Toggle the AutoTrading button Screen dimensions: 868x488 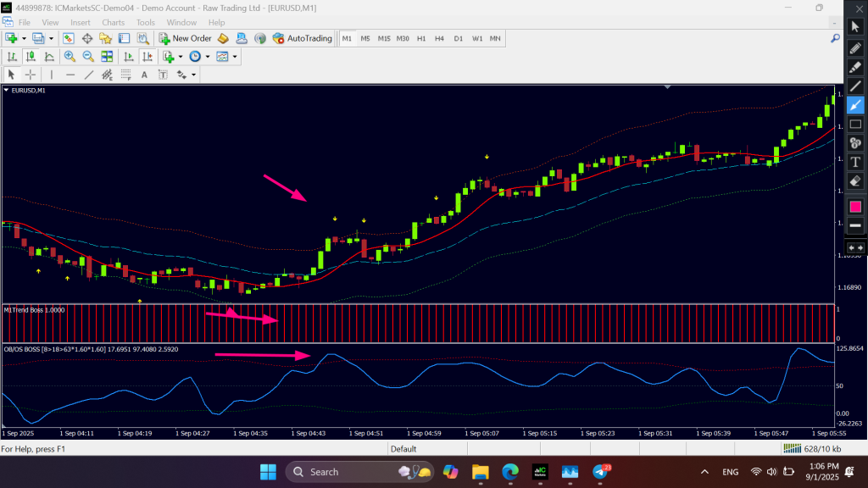pyautogui.click(x=303, y=38)
